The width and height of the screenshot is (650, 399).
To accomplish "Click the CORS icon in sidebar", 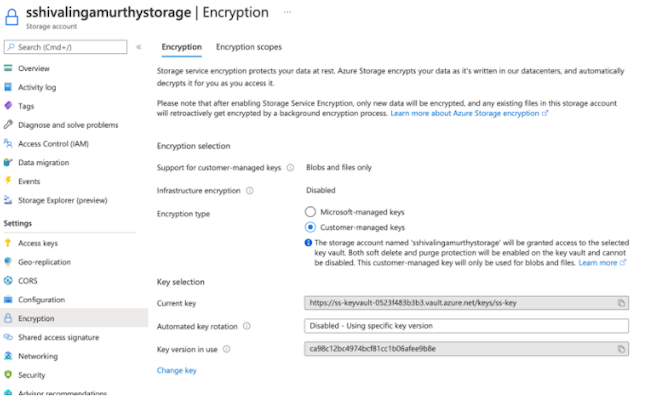I will [x=8, y=281].
